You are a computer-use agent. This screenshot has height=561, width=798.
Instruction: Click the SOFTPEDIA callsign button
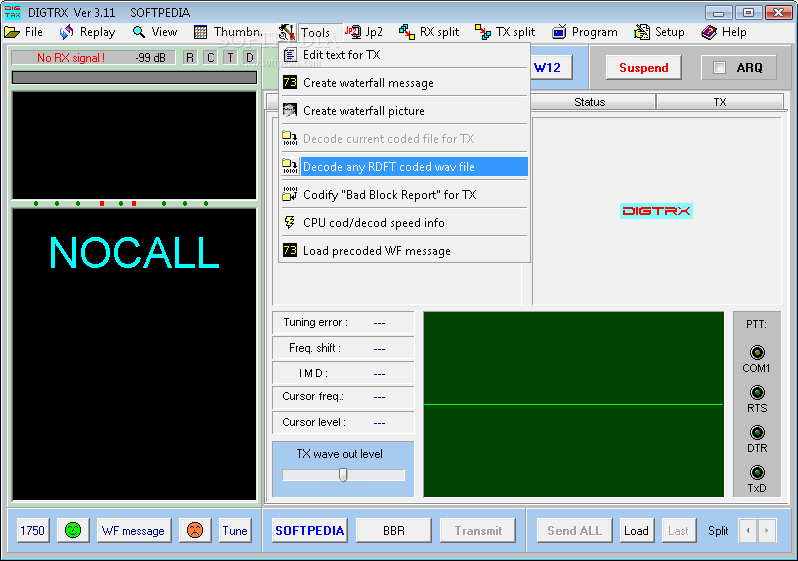click(x=309, y=530)
